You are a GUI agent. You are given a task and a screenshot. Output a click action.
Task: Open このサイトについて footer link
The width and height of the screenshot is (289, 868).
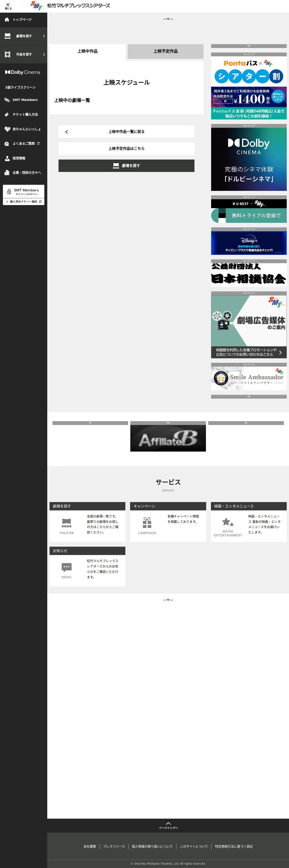click(x=194, y=846)
